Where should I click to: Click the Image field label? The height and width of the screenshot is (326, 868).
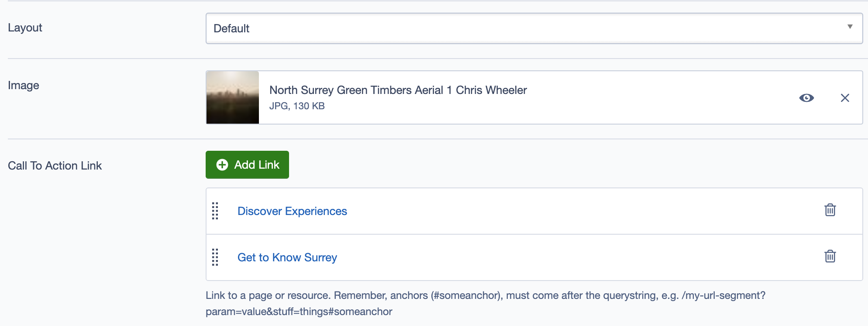click(24, 86)
